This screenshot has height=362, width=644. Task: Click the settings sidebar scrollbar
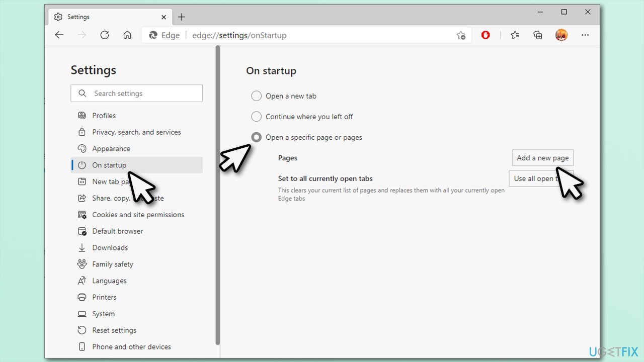(218, 201)
